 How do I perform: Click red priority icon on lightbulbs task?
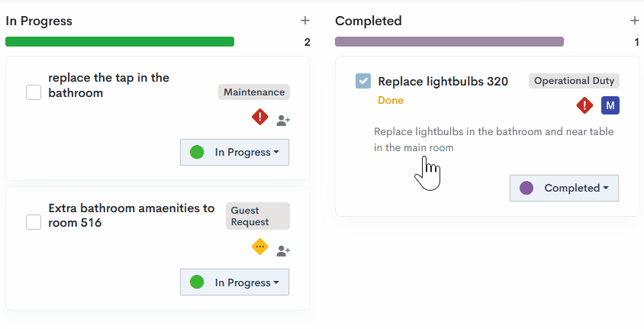[584, 105]
